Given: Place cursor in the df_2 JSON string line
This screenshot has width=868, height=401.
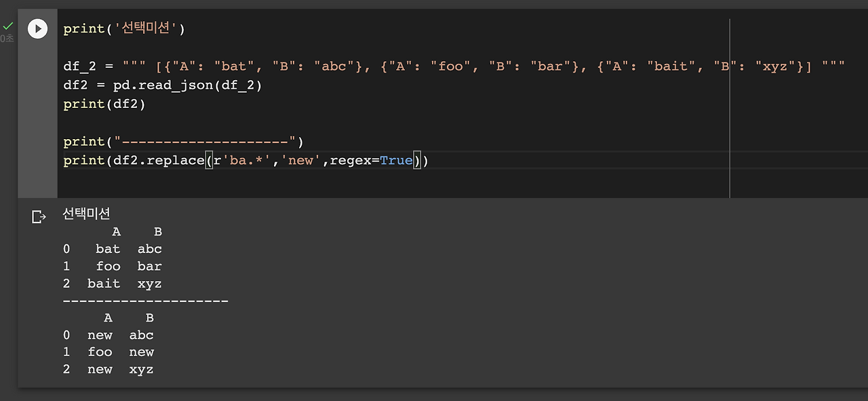Looking at the screenshot, I should point(454,66).
